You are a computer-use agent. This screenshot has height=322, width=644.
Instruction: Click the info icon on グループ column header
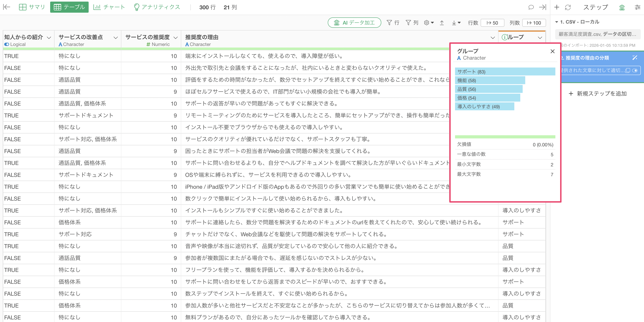(x=504, y=37)
